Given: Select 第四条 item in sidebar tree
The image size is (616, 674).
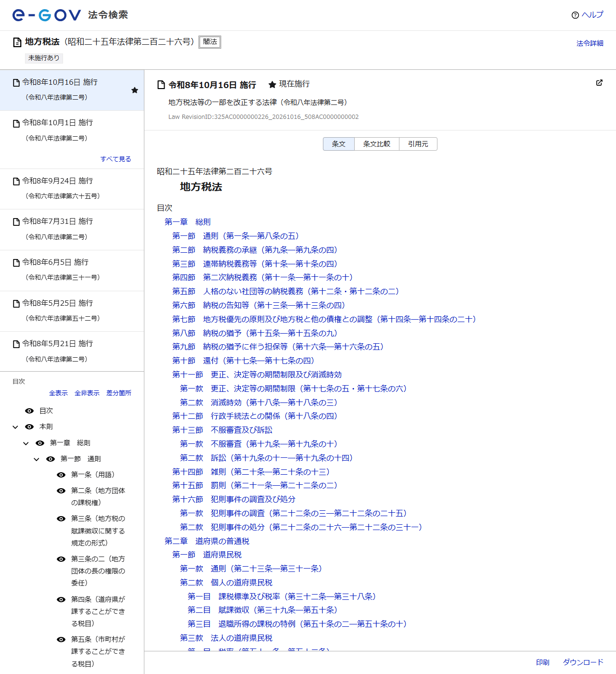Looking at the screenshot, I should [x=98, y=611].
